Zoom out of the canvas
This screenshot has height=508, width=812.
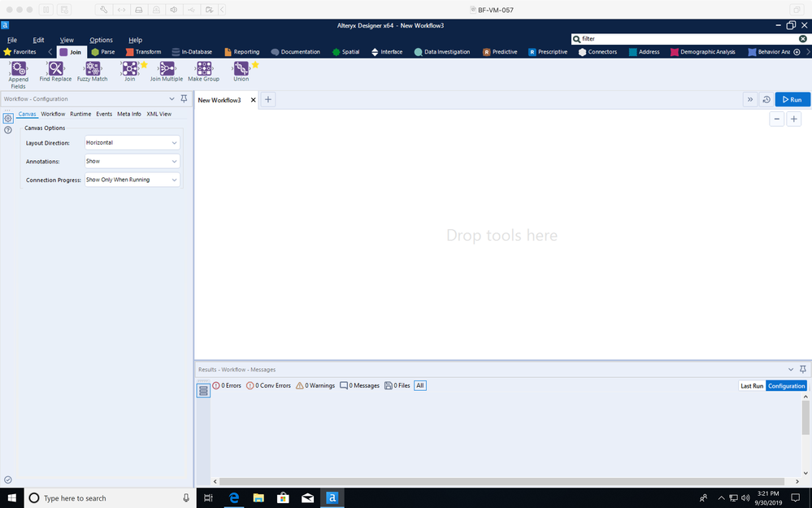[x=777, y=119]
